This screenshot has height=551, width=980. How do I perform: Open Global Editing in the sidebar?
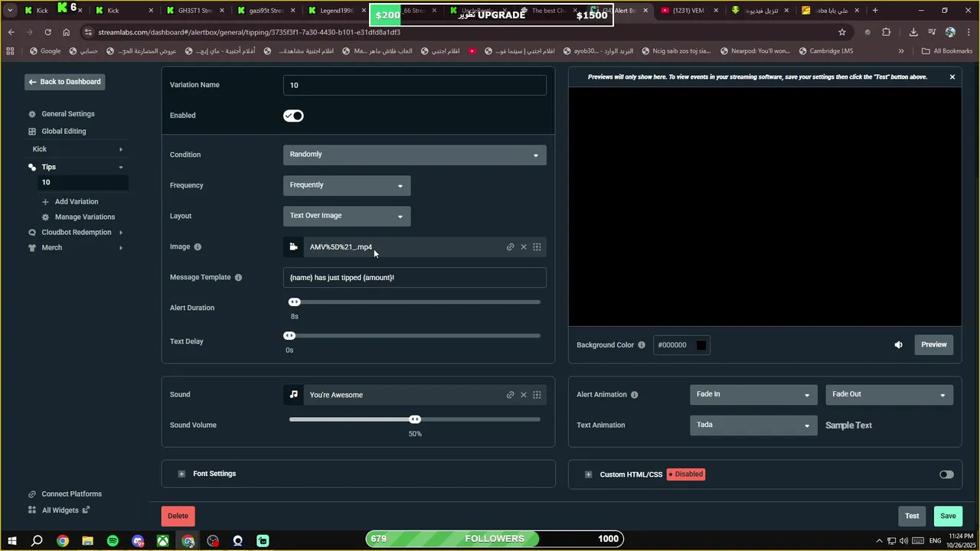pyautogui.click(x=63, y=131)
